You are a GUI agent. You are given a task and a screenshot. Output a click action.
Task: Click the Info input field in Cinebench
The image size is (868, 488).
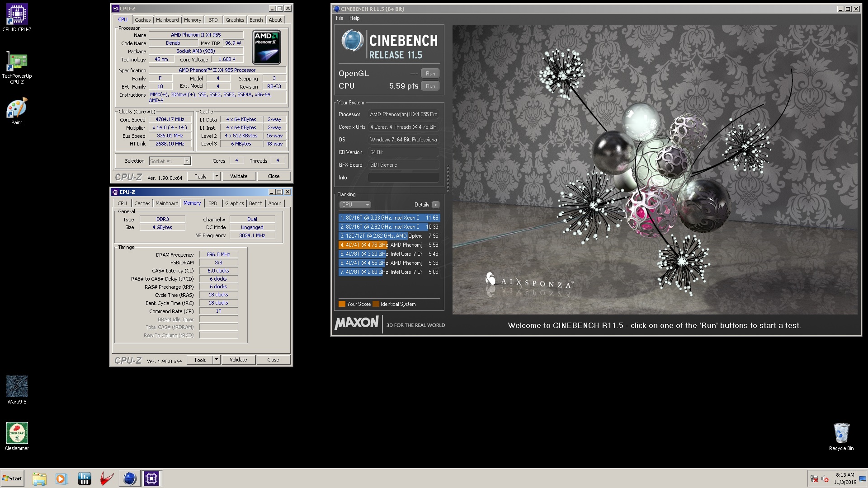coord(403,178)
